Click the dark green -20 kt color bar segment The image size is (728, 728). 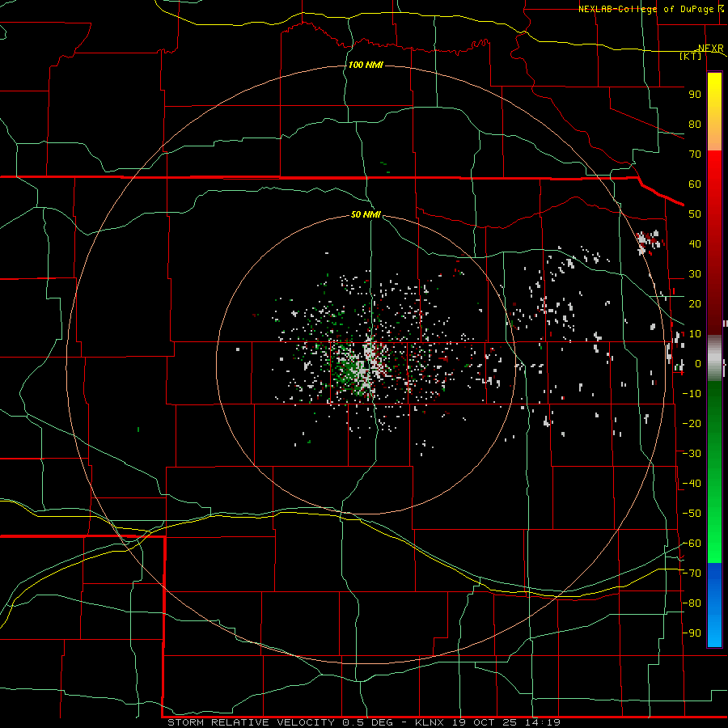pos(714,423)
